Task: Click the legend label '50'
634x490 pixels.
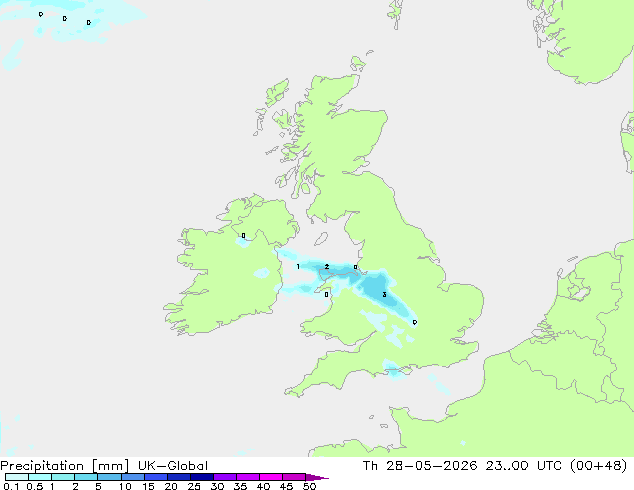Action: [309, 486]
